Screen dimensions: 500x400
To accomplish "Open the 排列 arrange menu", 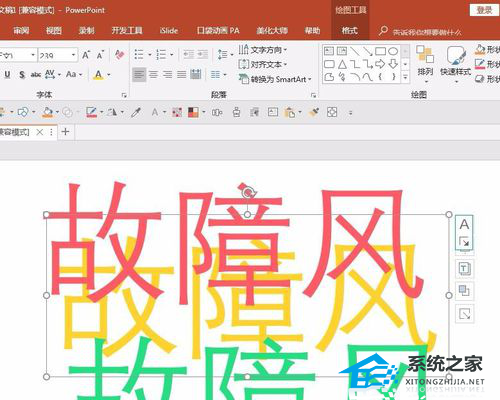I will tap(425, 64).
